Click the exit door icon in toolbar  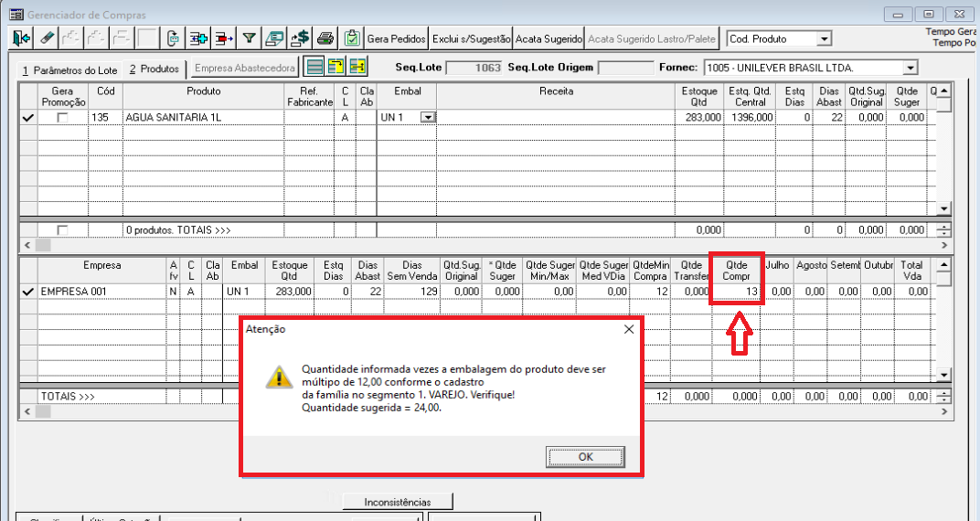point(21,38)
